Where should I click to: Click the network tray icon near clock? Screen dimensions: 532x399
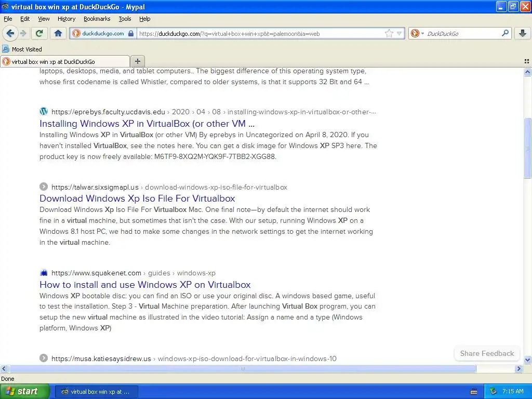[493, 392]
